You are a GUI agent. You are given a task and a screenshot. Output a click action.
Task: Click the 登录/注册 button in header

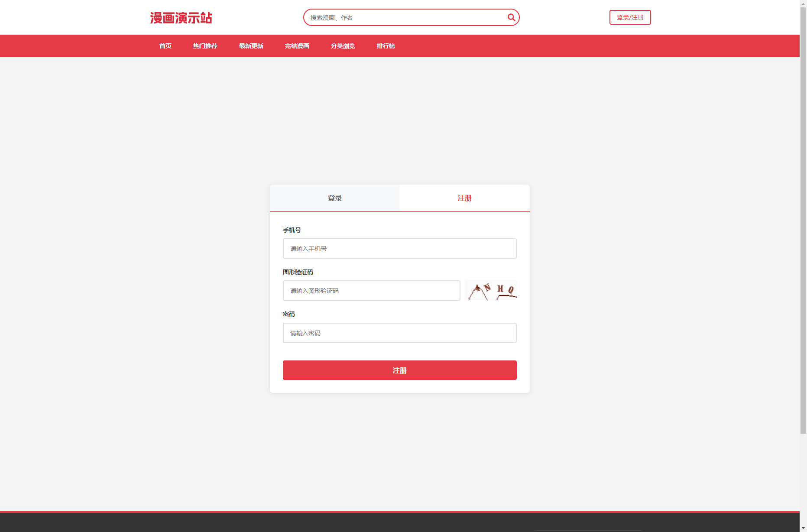(x=630, y=17)
